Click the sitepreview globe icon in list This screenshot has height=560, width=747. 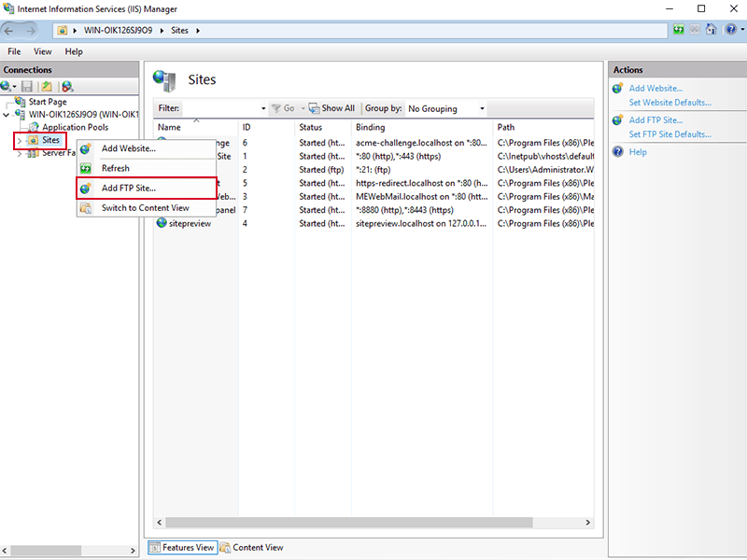pyautogui.click(x=162, y=223)
